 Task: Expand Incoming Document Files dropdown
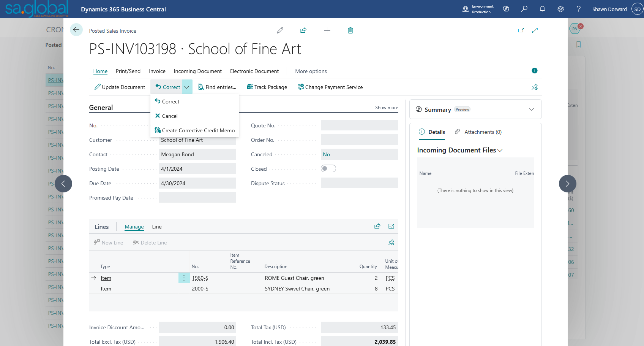(500, 151)
